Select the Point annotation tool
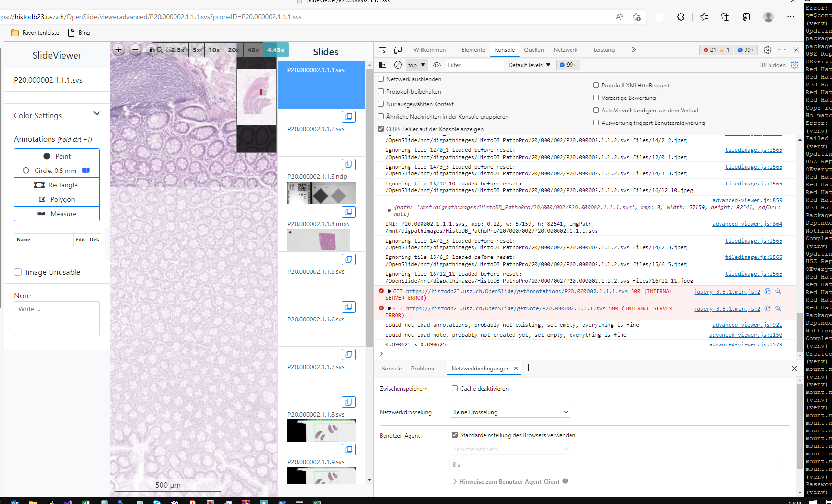Image resolution: width=832 pixels, height=504 pixels. pyautogui.click(x=57, y=156)
